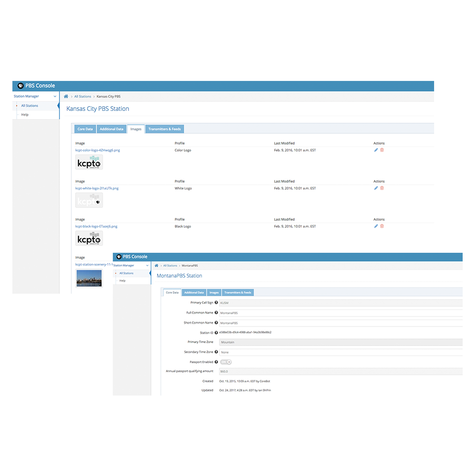The height and width of the screenshot is (476, 476).
Task: Open Help in MontanaPBS sidebar
Action: coord(122,281)
